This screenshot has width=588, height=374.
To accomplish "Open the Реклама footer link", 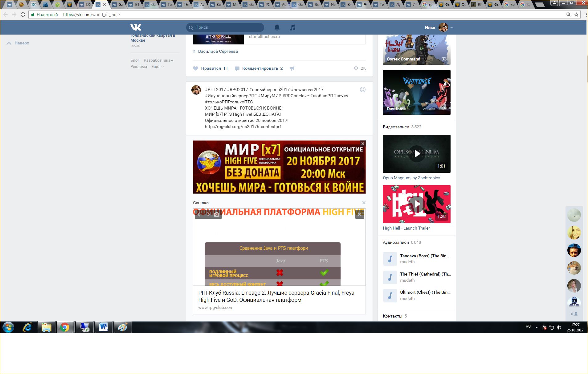I will tap(139, 67).
